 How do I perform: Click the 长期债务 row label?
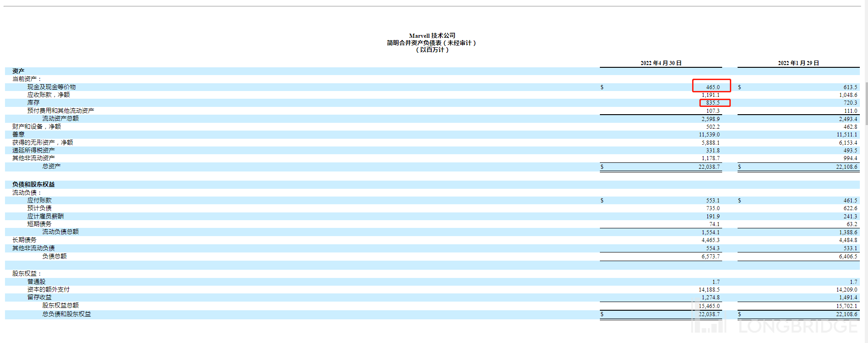[x=25, y=240]
